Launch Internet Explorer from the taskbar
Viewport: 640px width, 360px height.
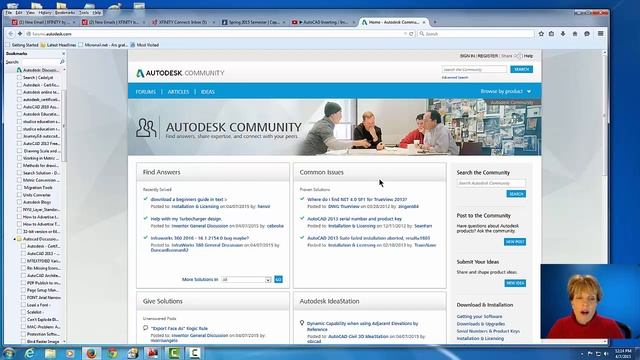point(29,353)
